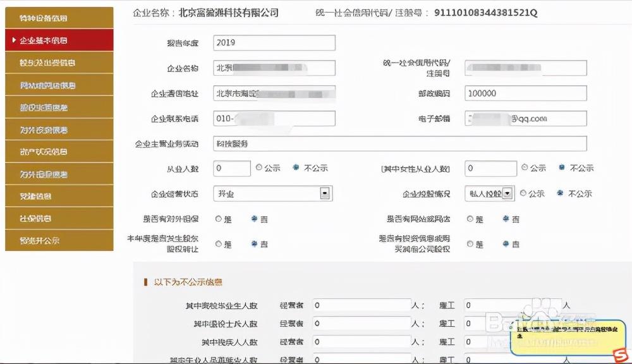Choose 否 for 本年度是否发生股东股权转让
The width and height of the screenshot is (632, 364).
click(x=254, y=244)
